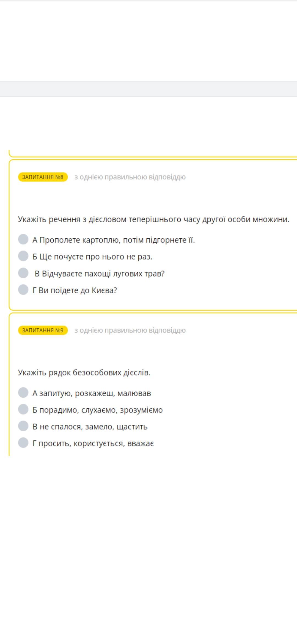Click answer text 'порадимо, слухаємо, зрозуміємо'

[x=101, y=410]
